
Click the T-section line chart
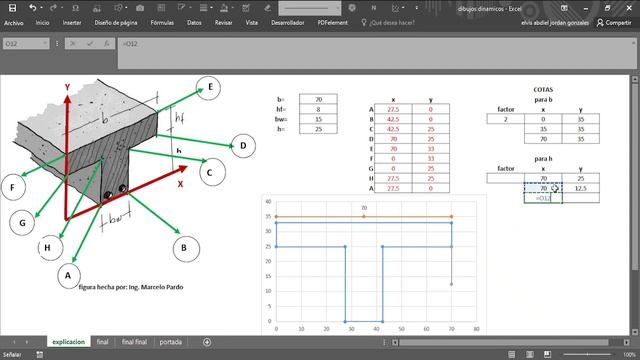374,264
